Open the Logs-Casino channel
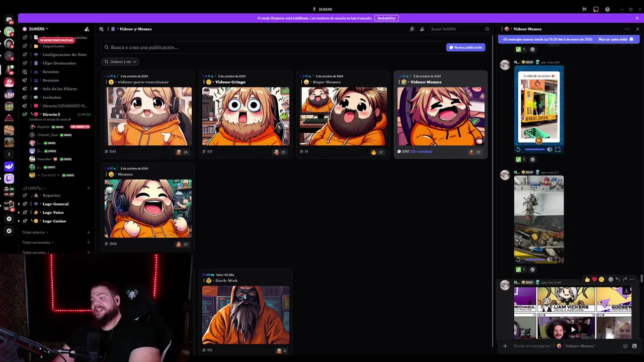Image resolution: width=644 pixels, height=362 pixels. pos(56,221)
